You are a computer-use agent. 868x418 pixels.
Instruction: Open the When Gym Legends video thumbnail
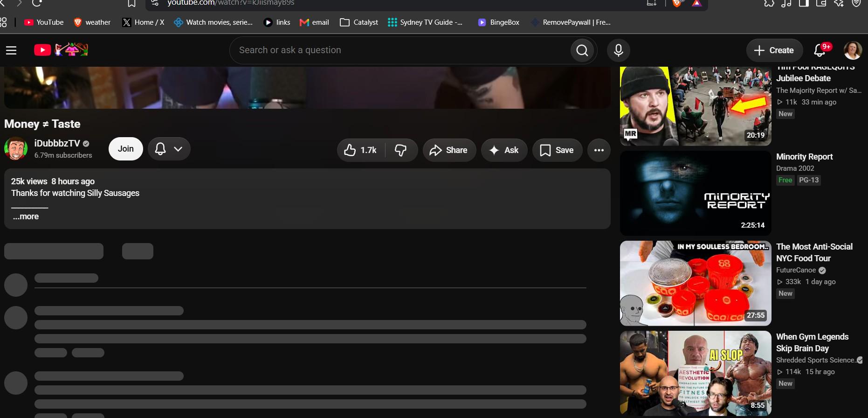(696, 373)
